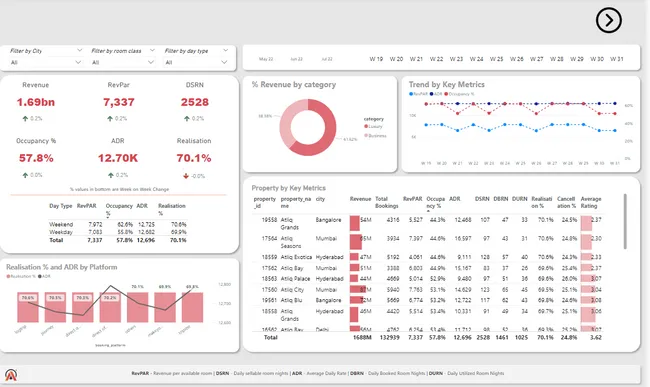
Task: Click the RevPAR legend marker in trend chart
Action: click(x=411, y=94)
